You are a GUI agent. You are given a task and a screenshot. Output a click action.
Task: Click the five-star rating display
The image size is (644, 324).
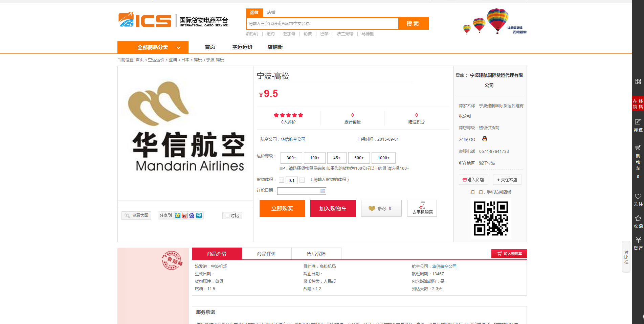(x=288, y=115)
